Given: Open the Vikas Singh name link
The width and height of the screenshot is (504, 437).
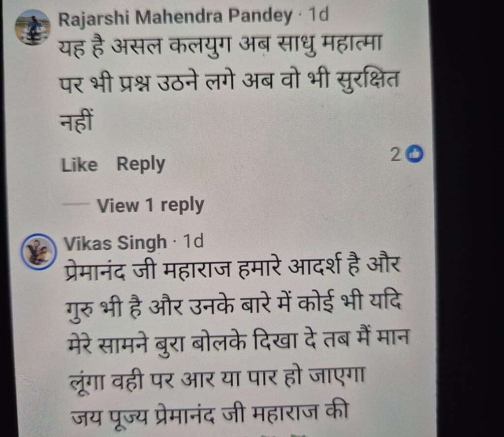Looking at the screenshot, I should tap(115, 242).
